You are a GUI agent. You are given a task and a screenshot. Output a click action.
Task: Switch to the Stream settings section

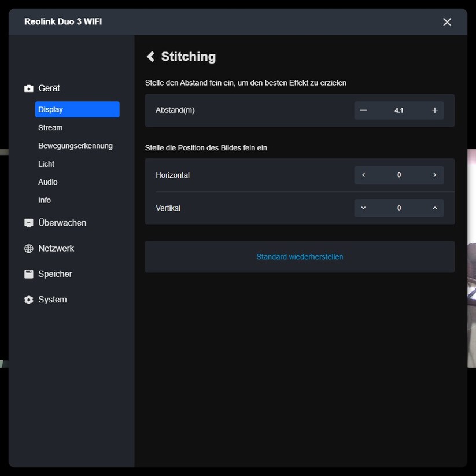(x=50, y=127)
